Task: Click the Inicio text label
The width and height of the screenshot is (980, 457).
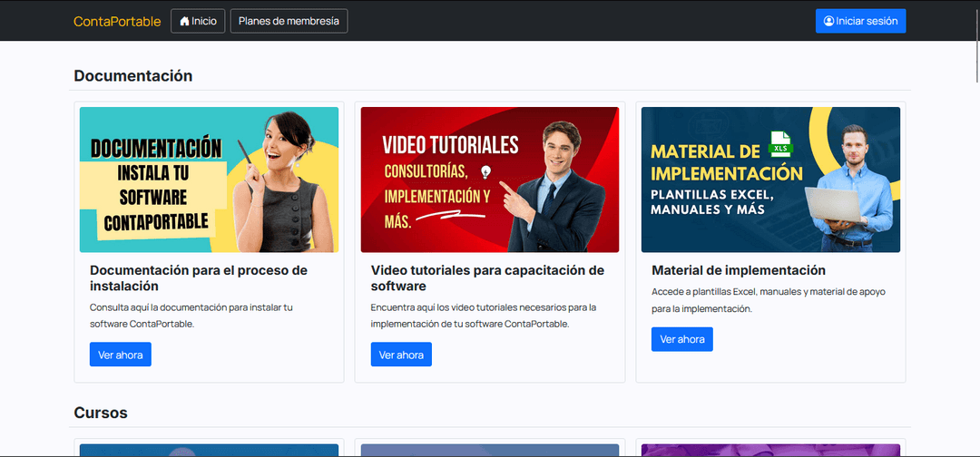Action: [204, 21]
